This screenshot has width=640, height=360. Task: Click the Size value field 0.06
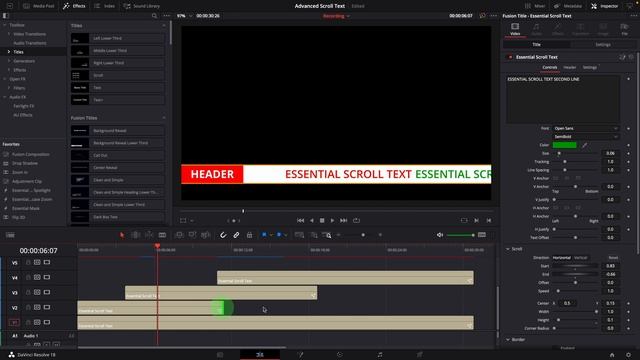click(x=610, y=153)
